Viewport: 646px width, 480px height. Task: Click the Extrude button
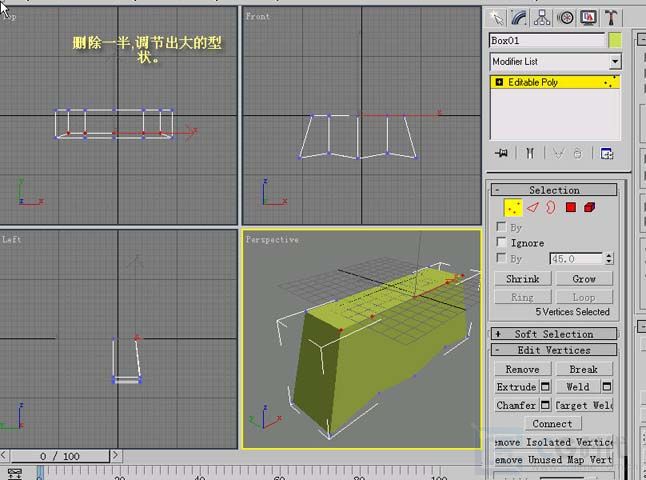(517, 387)
